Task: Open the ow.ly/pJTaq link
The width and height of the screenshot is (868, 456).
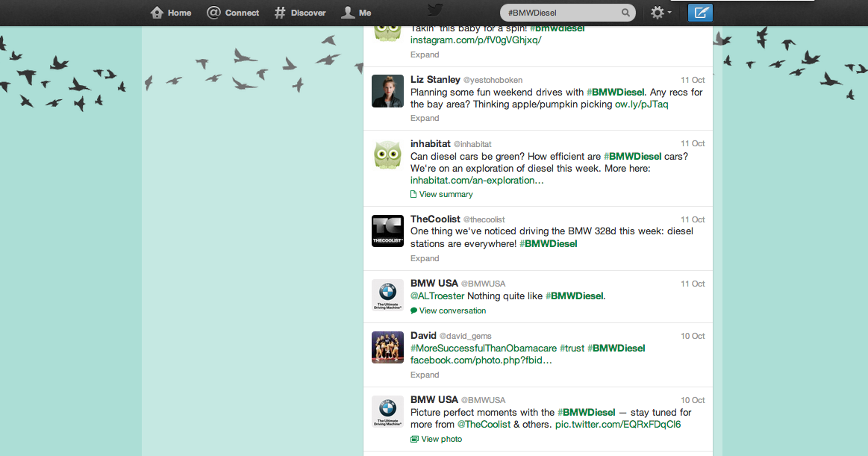Action: 642,104
